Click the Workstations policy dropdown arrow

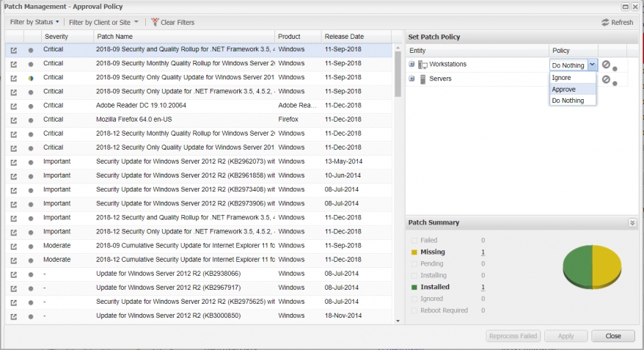coord(592,65)
